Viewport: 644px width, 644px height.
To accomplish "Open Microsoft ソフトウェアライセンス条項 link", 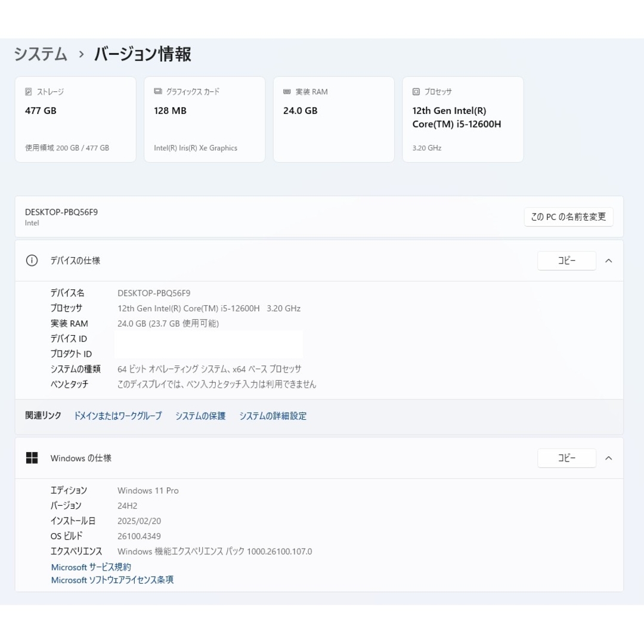I will click(112, 580).
